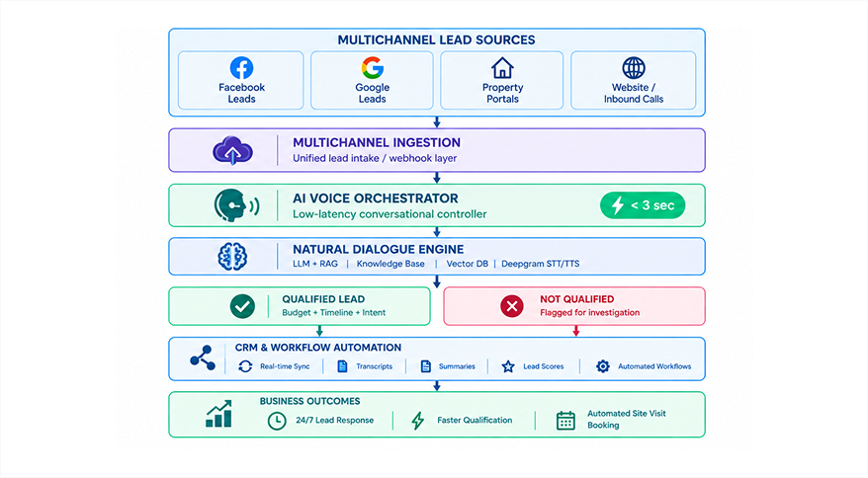This screenshot has width=868, height=478.
Task: Select the Website / Inbound Calls label
Action: [634, 93]
